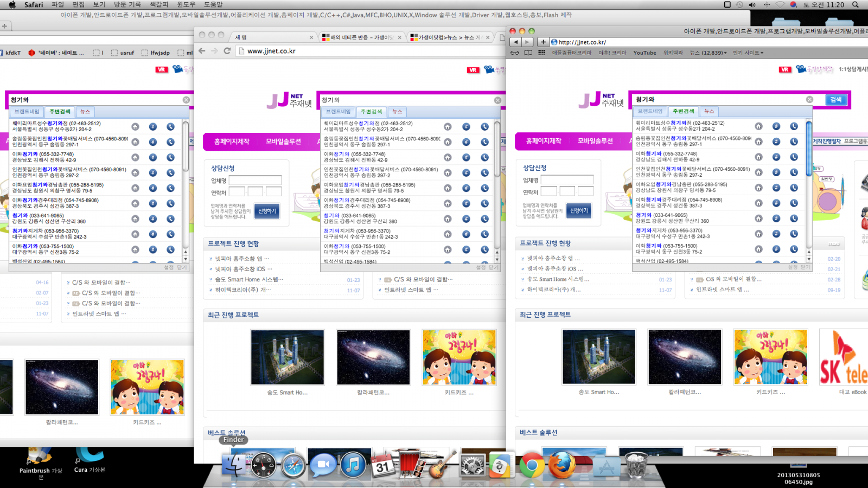Clear the search field in Safari window

click(809, 100)
